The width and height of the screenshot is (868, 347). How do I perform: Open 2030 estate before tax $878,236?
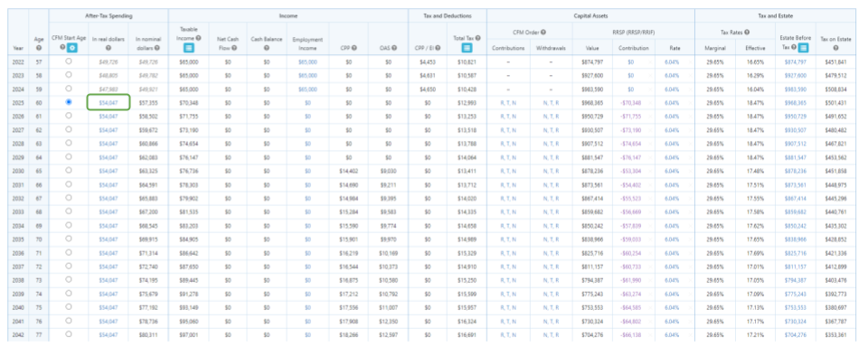(796, 171)
